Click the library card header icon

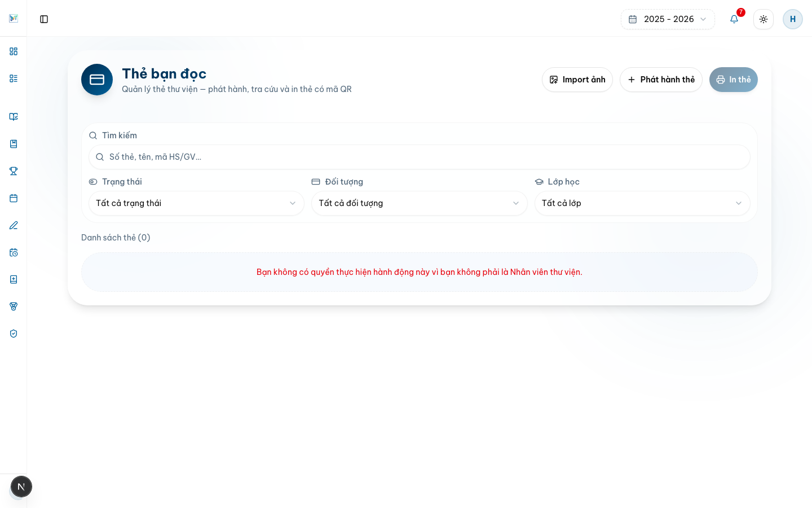click(97, 80)
